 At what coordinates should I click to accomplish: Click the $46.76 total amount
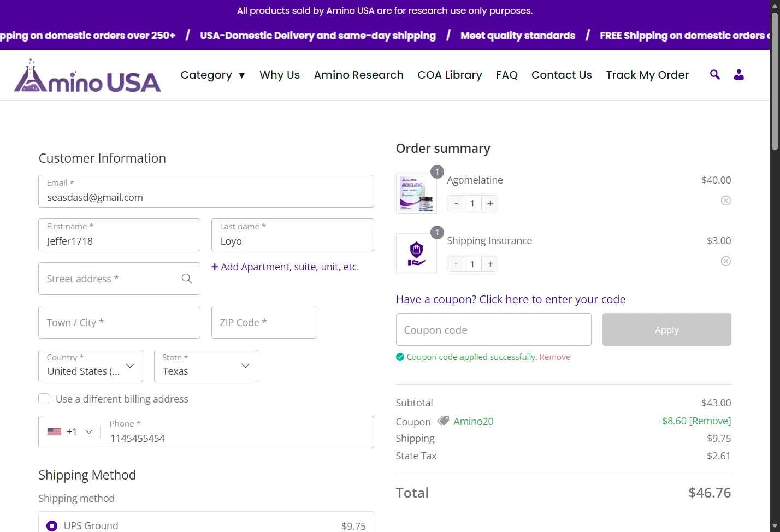(710, 493)
